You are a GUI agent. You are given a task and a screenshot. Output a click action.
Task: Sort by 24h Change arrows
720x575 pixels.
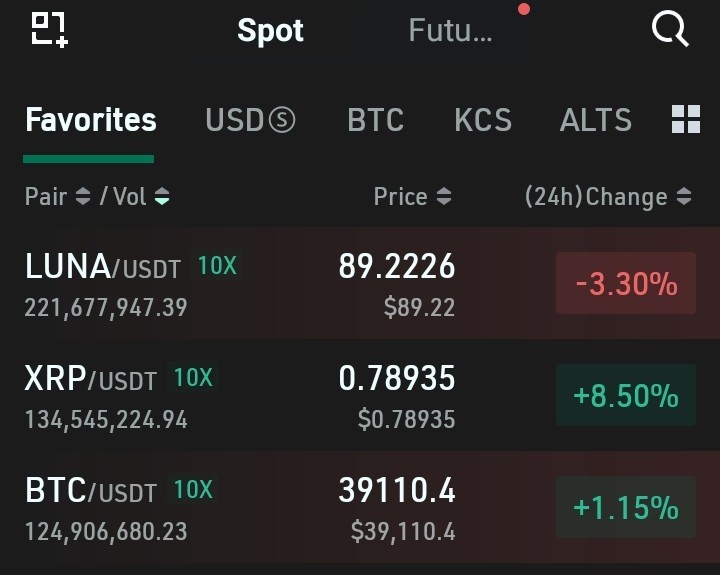click(684, 197)
